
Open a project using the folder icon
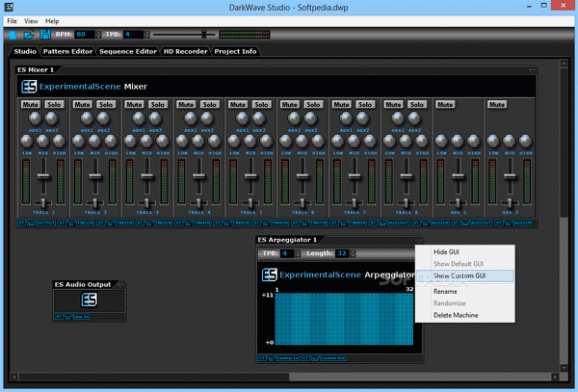point(29,35)
